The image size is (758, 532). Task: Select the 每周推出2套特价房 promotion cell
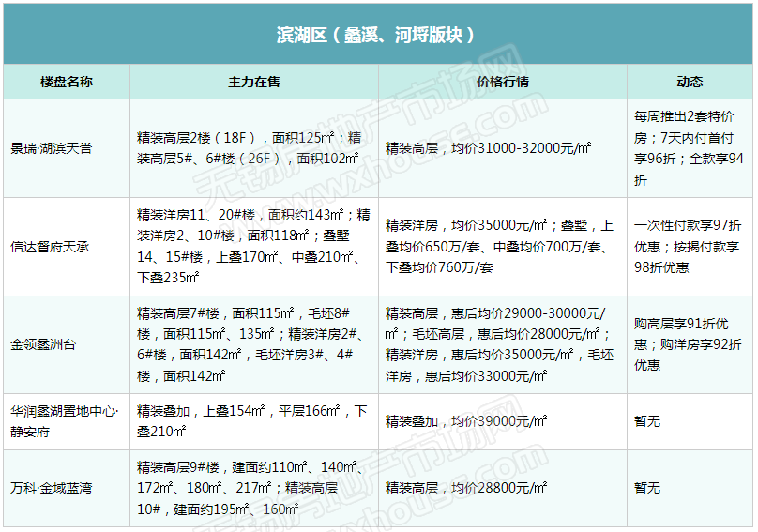click(x=690, y=148)
